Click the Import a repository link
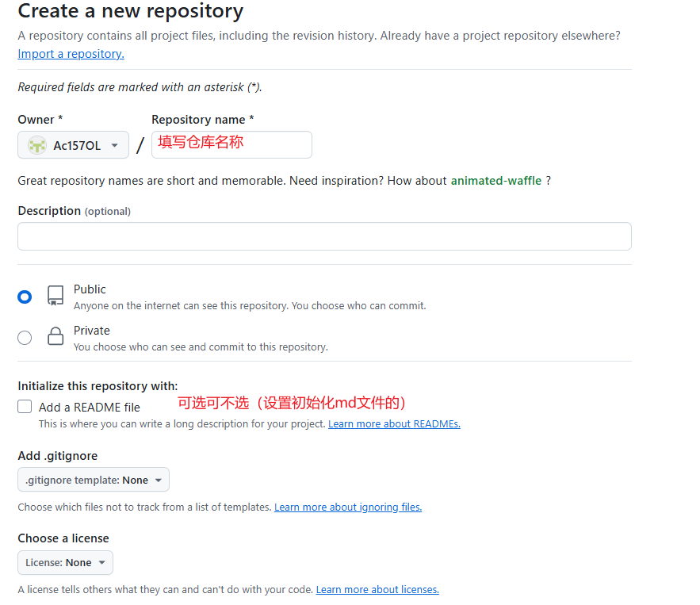The height and width of the screenshot is (605, 700). (x=71, y=54)
